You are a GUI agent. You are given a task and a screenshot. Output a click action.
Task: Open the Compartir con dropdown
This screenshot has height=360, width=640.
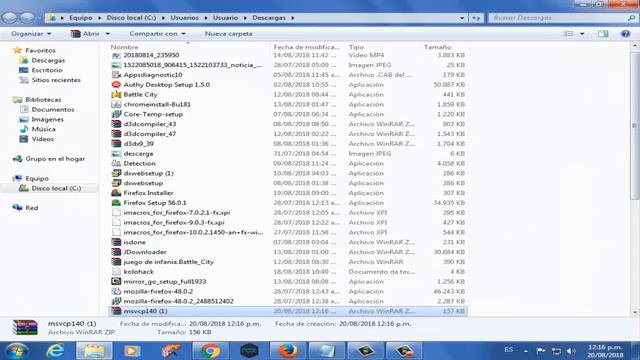click(157, 34)
